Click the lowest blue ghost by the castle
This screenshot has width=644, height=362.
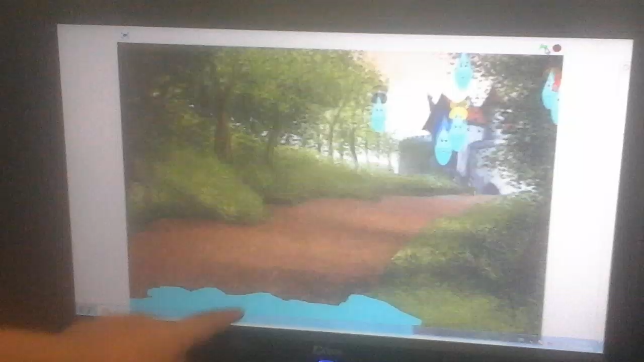tap(443, 147)
